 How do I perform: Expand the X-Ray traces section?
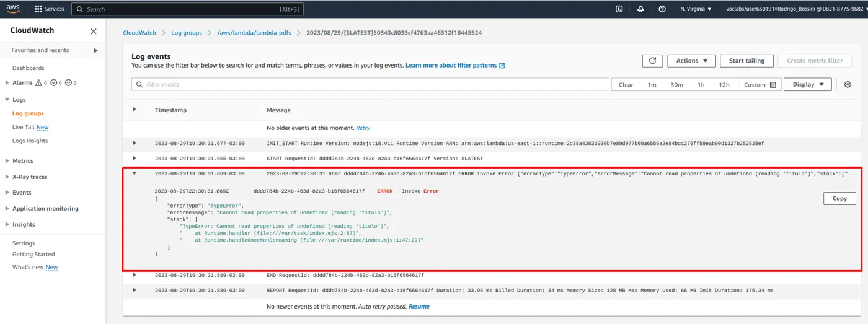point(7,177)
